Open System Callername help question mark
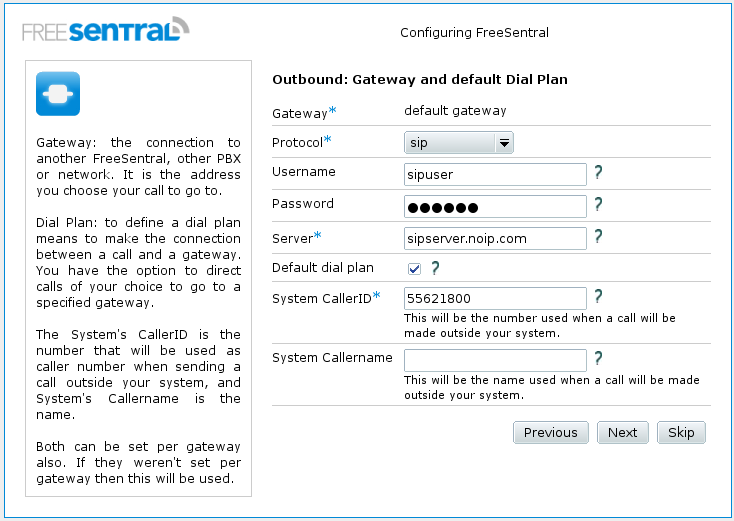The image size is (734, 521). (x=598, y=358)
